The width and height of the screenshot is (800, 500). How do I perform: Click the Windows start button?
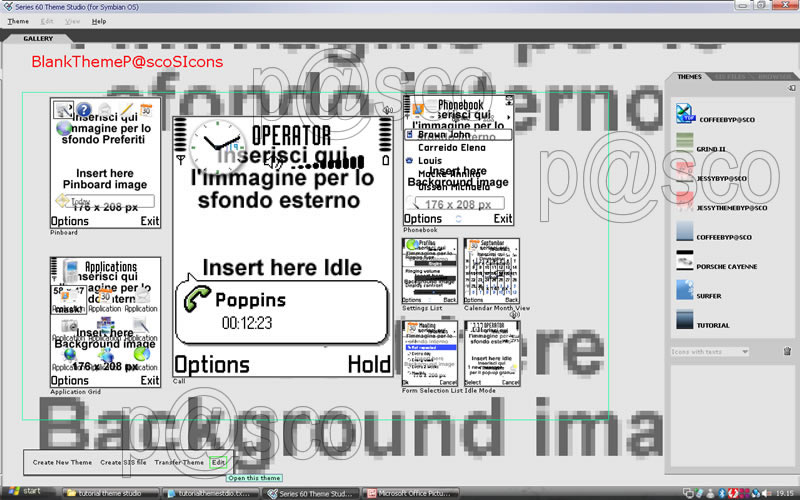pos(26,492)
